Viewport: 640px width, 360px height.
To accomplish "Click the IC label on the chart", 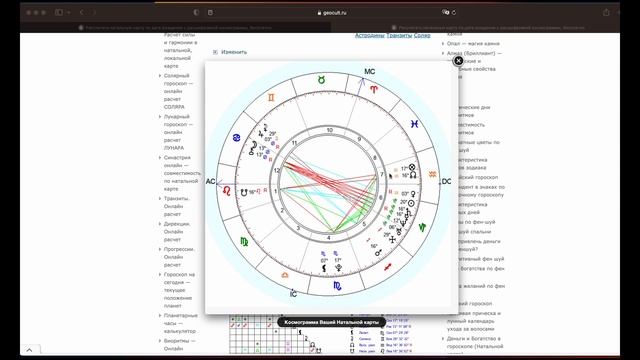I will pyautogui.click(x=293, y=294).
